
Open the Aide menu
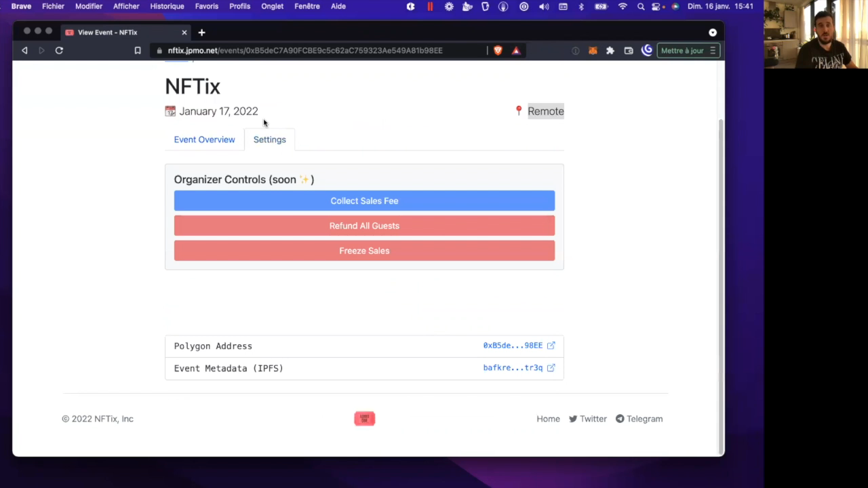point(338,6)
